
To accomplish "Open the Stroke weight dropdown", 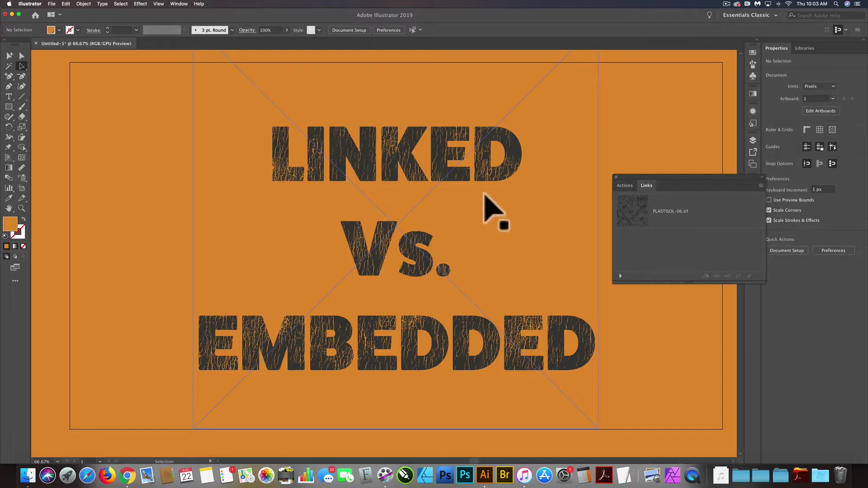I will point(136,30).
